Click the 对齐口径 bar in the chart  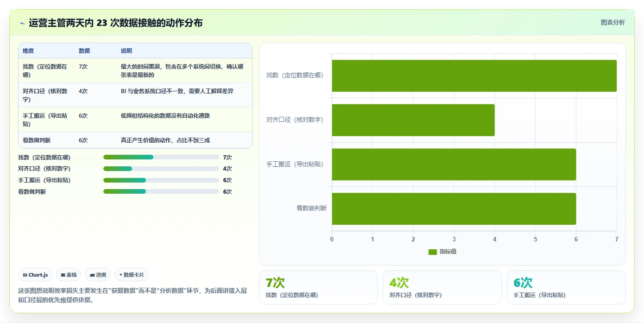pos(413,120)
